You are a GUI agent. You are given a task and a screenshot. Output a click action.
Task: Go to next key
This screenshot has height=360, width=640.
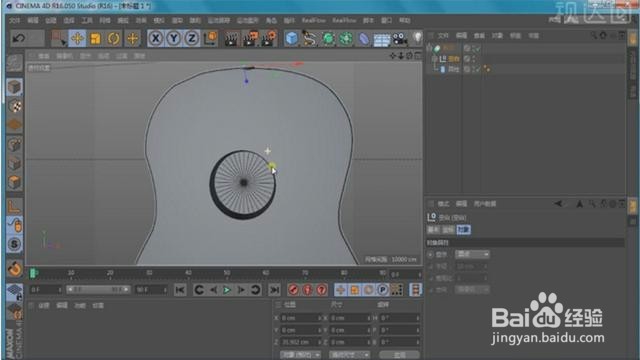[256, 290]
